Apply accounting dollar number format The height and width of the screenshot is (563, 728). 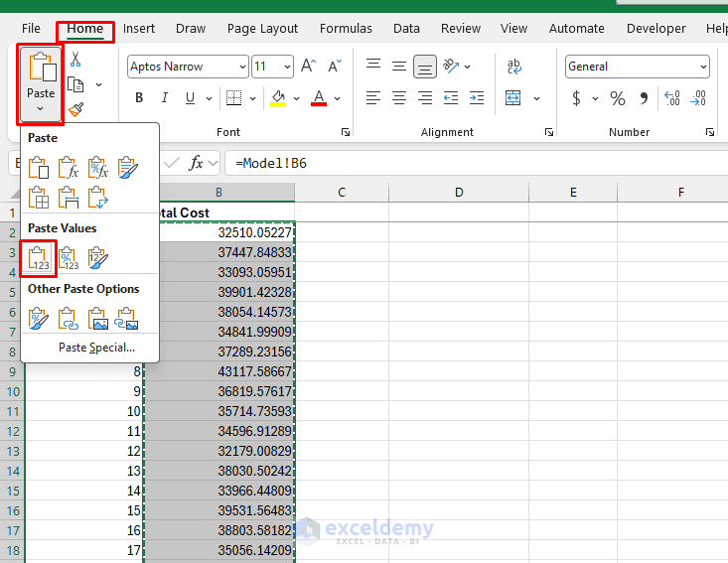tap(576, 98)
